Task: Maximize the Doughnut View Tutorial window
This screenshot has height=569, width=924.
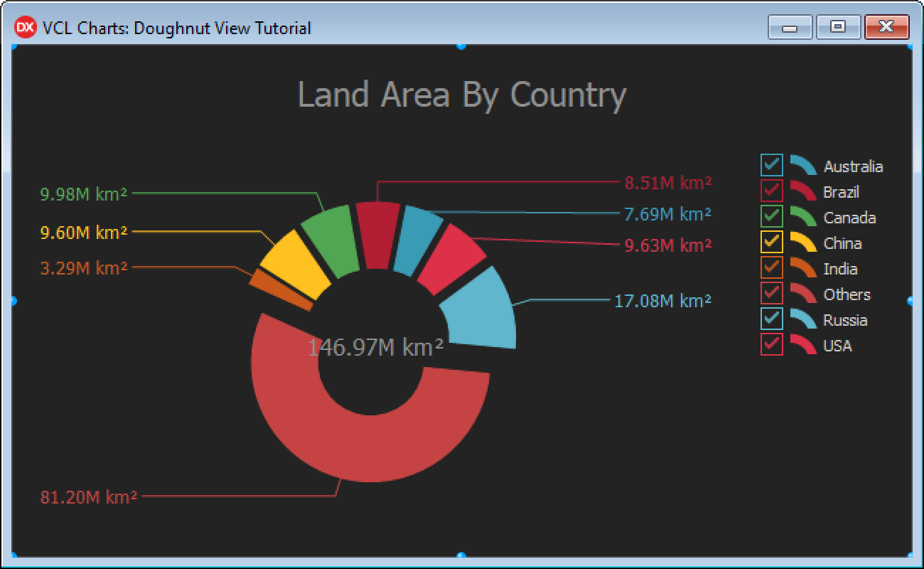Action: (838, 27)
